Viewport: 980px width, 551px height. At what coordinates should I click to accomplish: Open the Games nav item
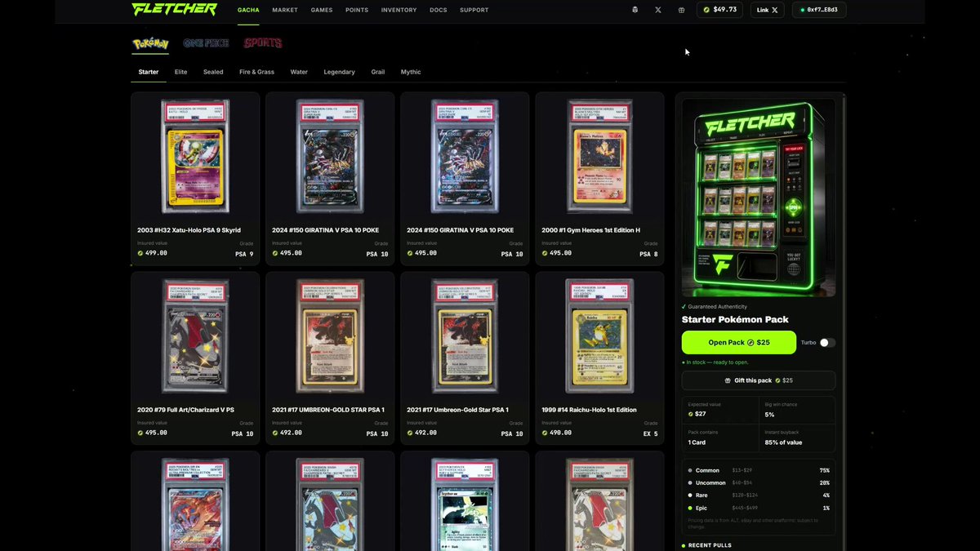coord(322,10)
